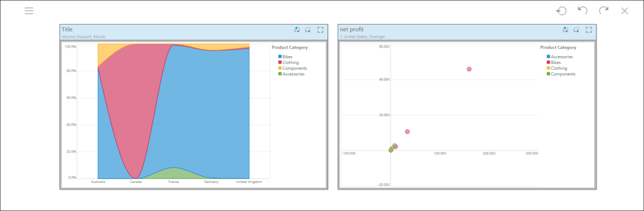Click Bikes red swatch in net profit legend
This screenshot has height=211, width=644.
click(x=548, y=62)
